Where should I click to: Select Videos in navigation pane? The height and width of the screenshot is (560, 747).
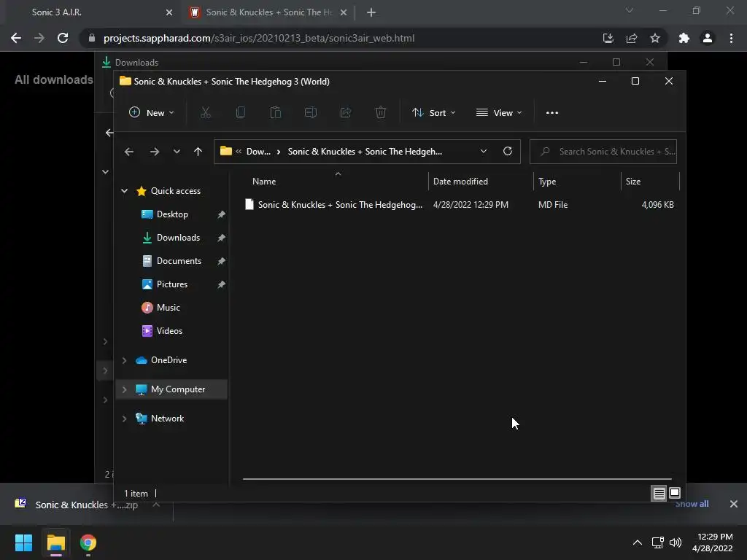[169, 331]
